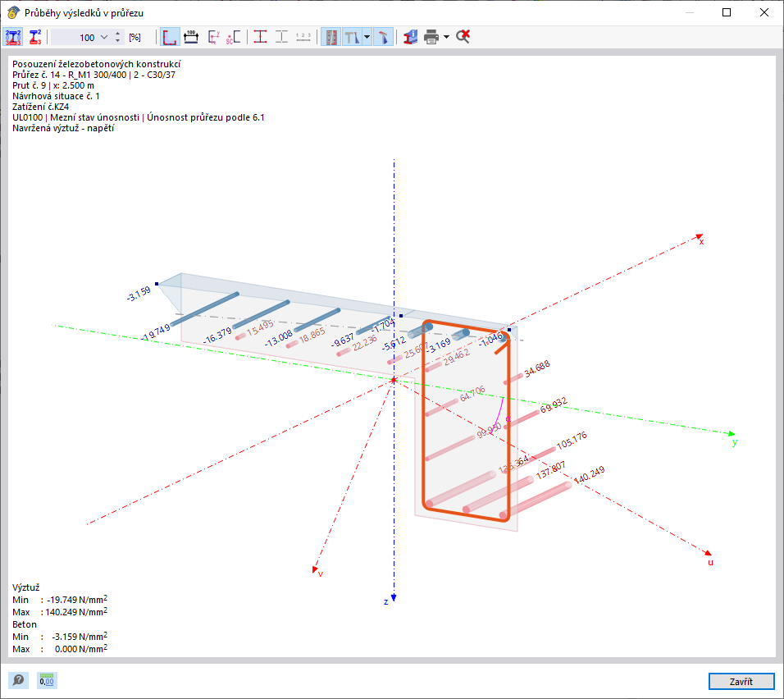Open the 100 percent scale dropdown

(104, 37)
